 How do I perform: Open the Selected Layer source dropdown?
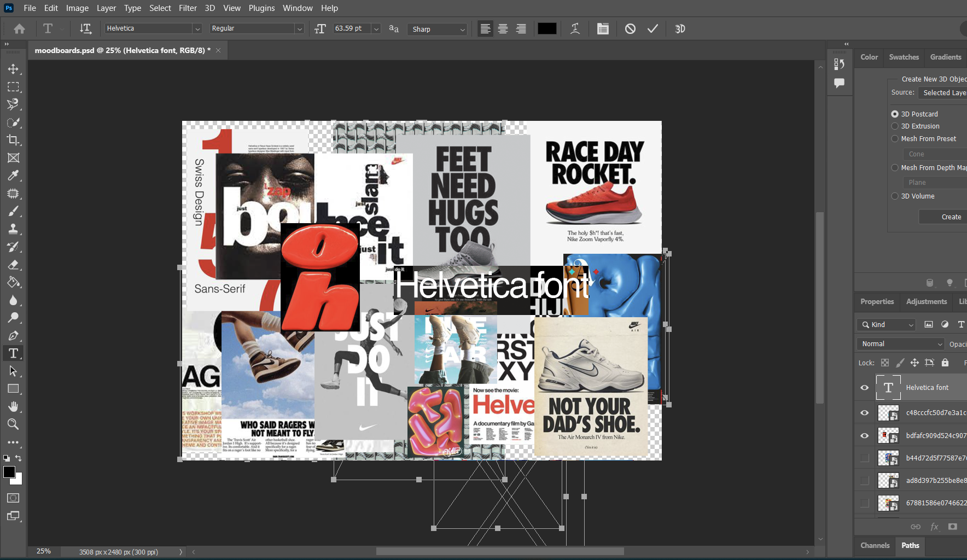tap(942, 93)
